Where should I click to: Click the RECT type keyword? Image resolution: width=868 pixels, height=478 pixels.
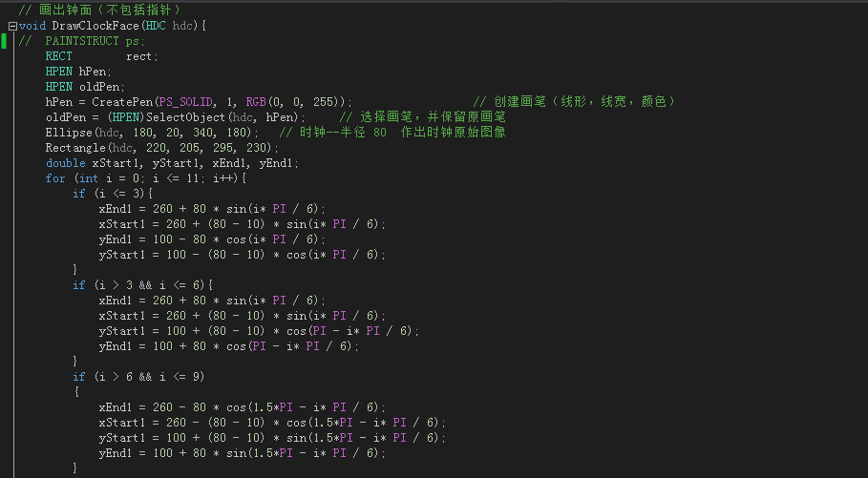coord(58,56)
